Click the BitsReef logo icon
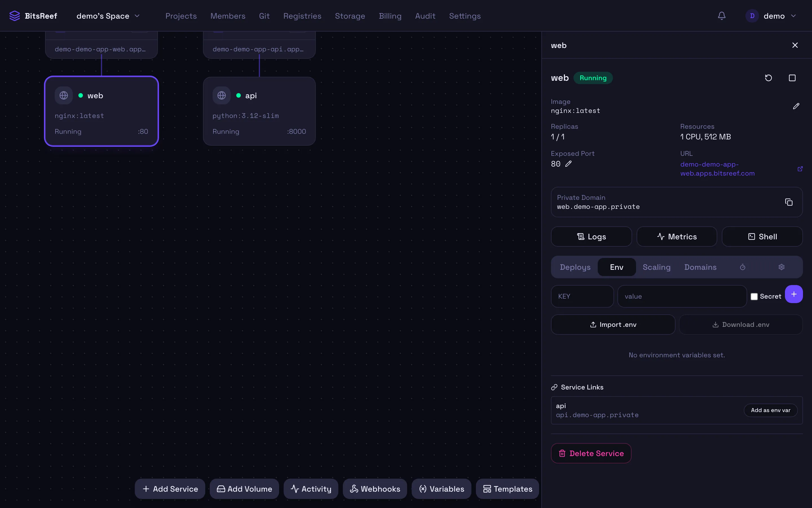The height and width of the screenshot is (508, 812). click(x=14, y=16)
